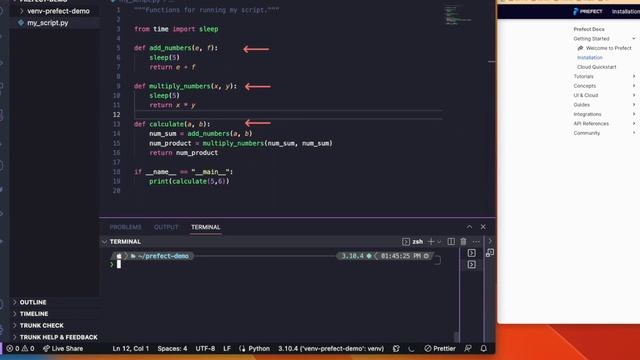The image size is (640, 360).
Task: Open the Integrations docs section
Action: click(587, 114)
